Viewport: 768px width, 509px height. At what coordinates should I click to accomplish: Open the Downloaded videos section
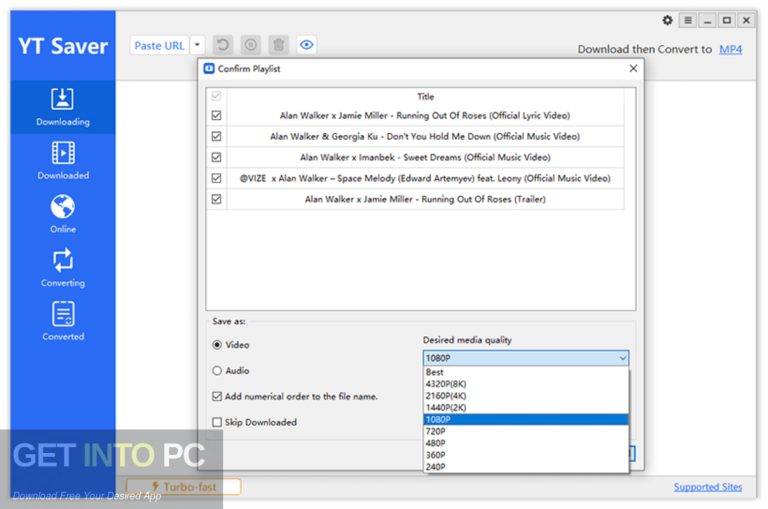63,161
